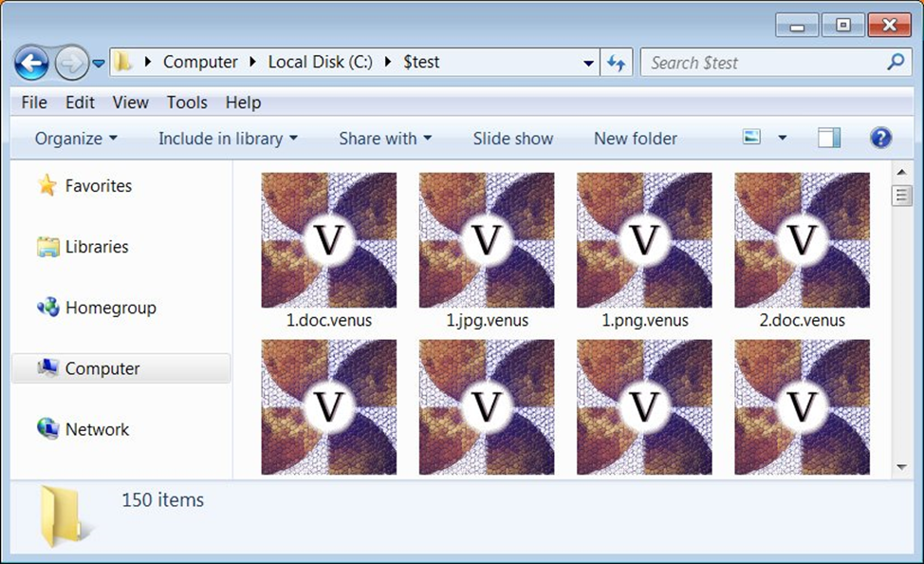This screenshot has width=924, height=564.
Task: Open recent pages dropdown beside Forward button
Action: [99, 63]
